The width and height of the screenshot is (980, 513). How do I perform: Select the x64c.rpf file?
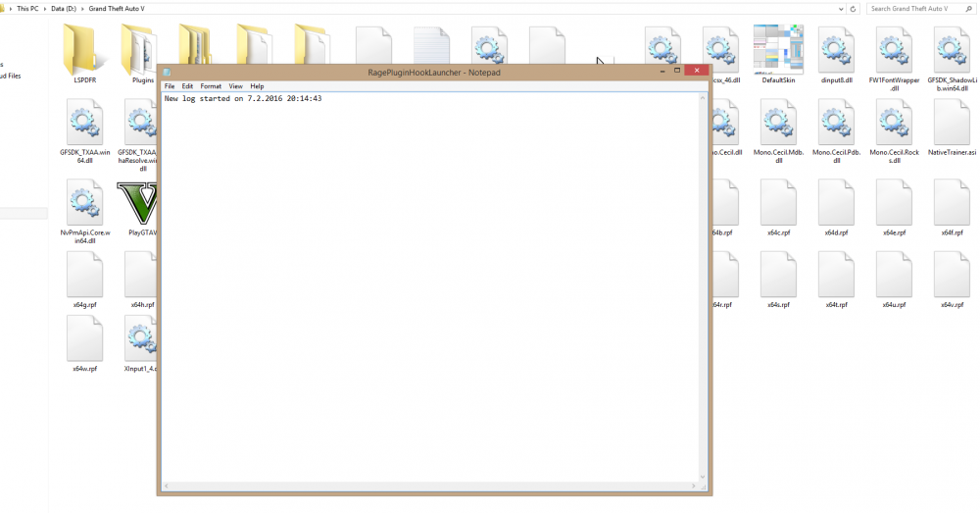coord(778,207)
